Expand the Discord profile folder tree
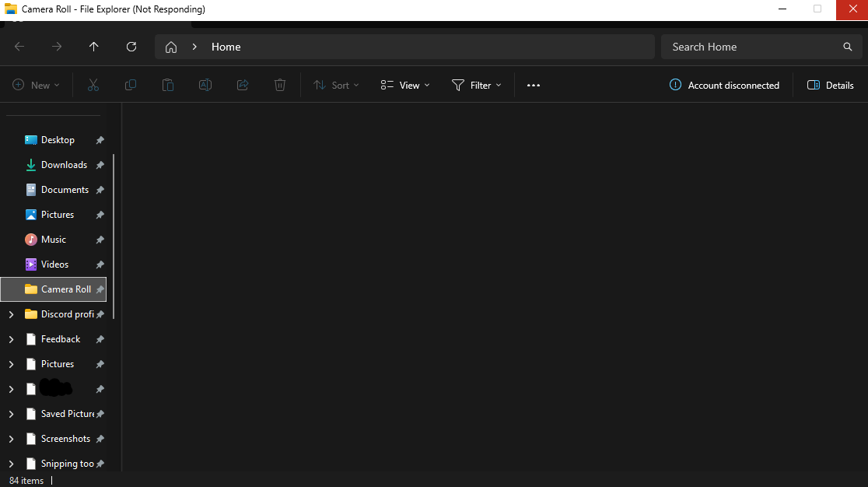This screenshot has height=487, width=868. [10, 314]
